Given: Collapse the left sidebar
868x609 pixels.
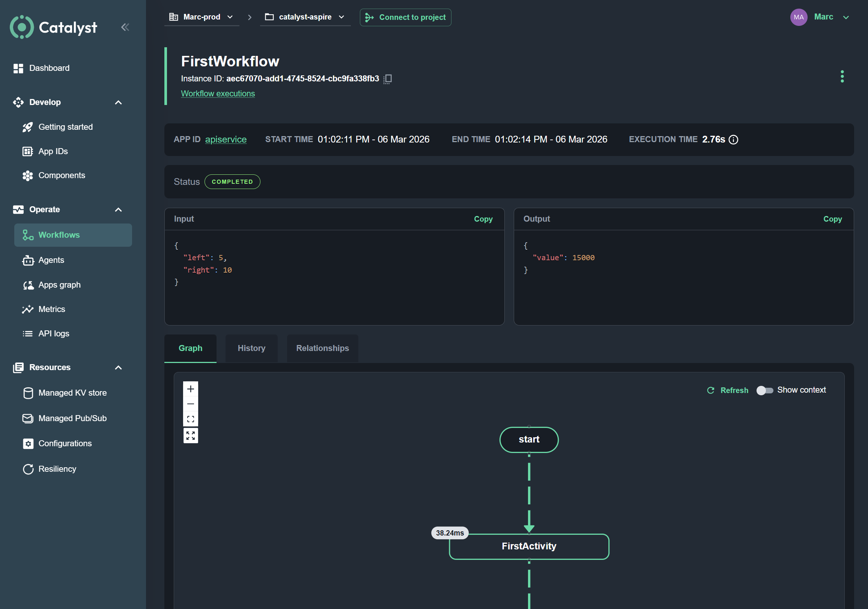Looking at the screenshot, I should tap(125, 27).
